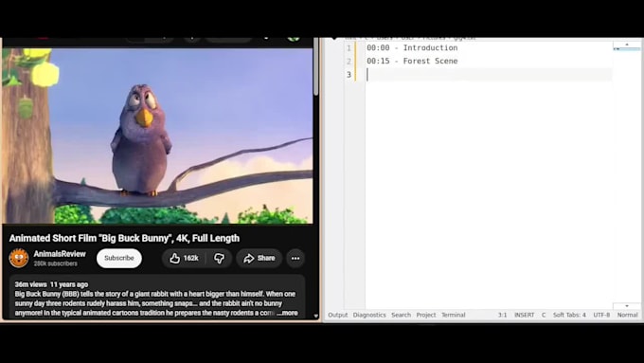
Task: Subscribe to the AnimalsReview channel
Action: pos(119,258)
